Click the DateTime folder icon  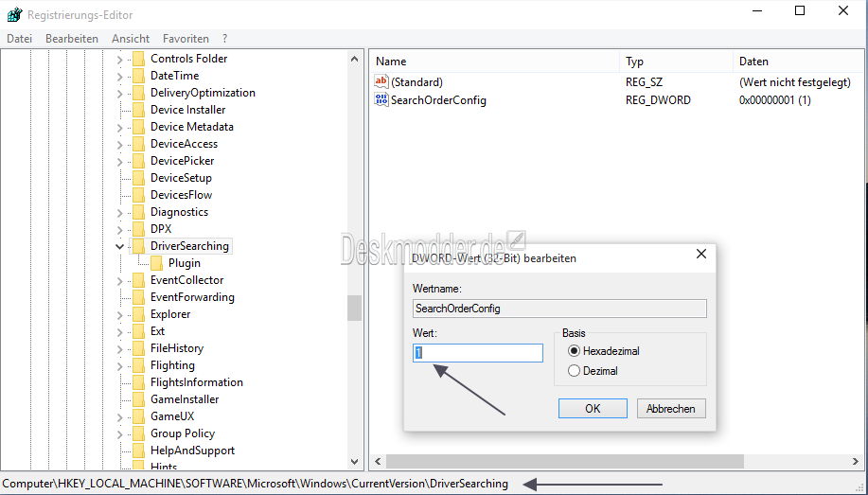click(x=139, y=76)
